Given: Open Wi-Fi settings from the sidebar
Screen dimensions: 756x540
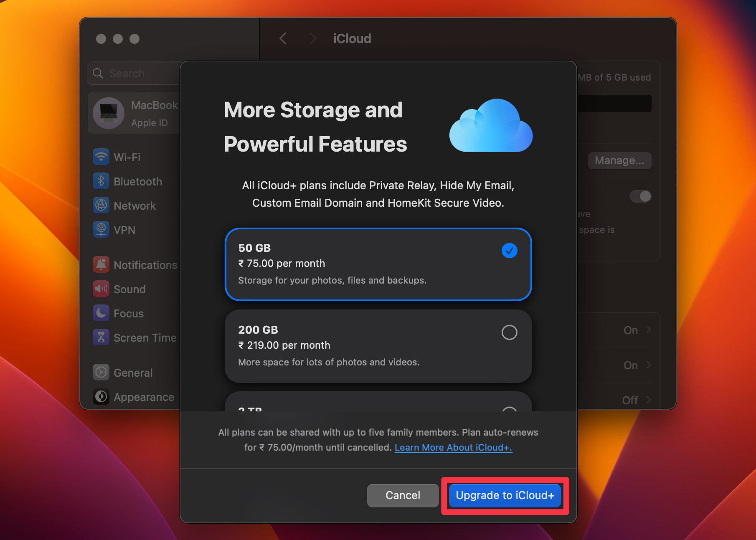Looking at the screenshot, I should click(127, 157).
